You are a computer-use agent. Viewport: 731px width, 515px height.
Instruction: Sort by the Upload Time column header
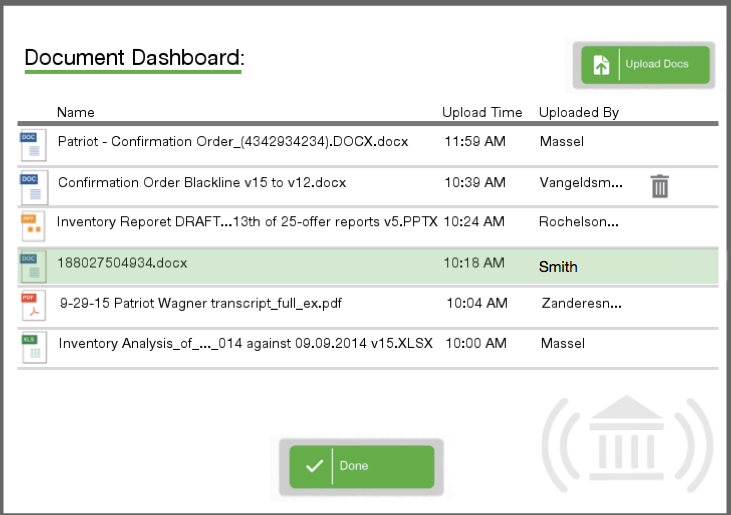point(482,112)
